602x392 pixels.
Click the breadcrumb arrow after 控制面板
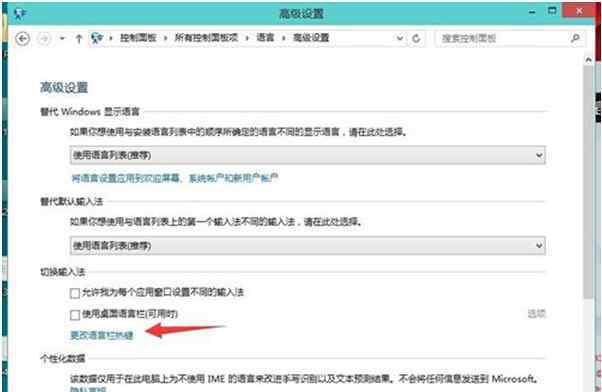tap(165, 38)
